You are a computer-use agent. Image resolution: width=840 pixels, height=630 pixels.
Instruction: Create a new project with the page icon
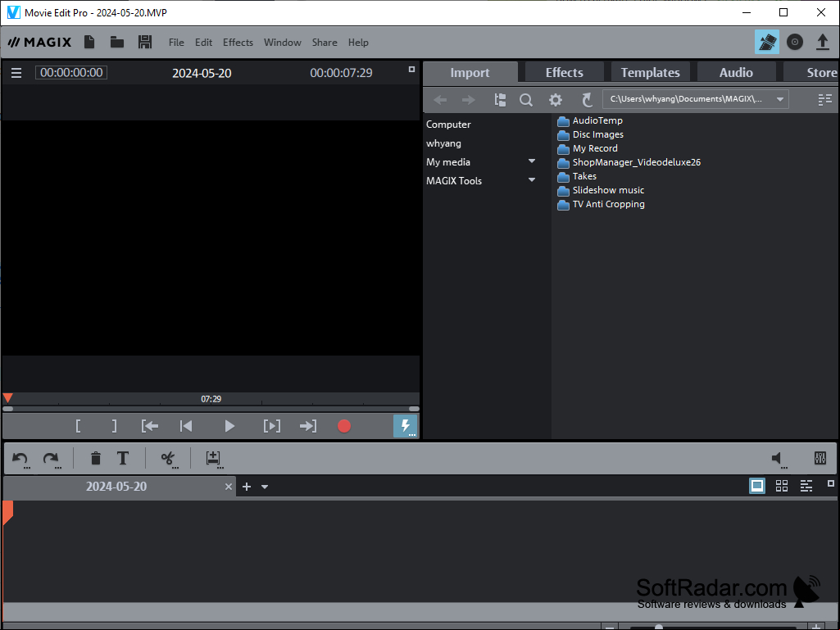[89, 42]
